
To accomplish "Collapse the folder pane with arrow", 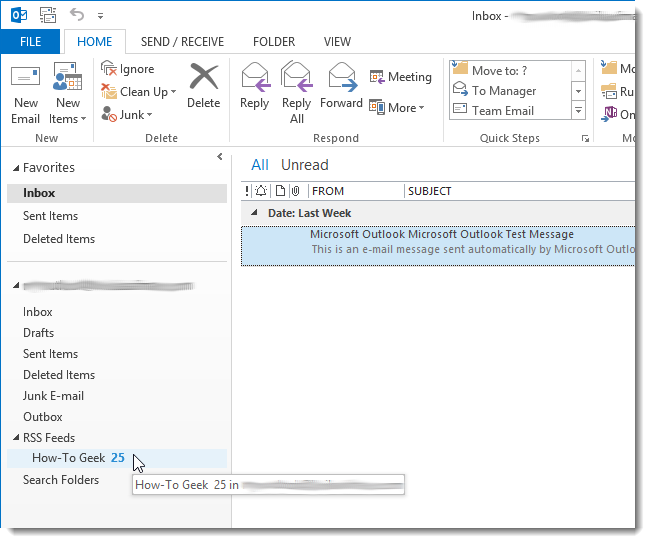I will (220, 157).
